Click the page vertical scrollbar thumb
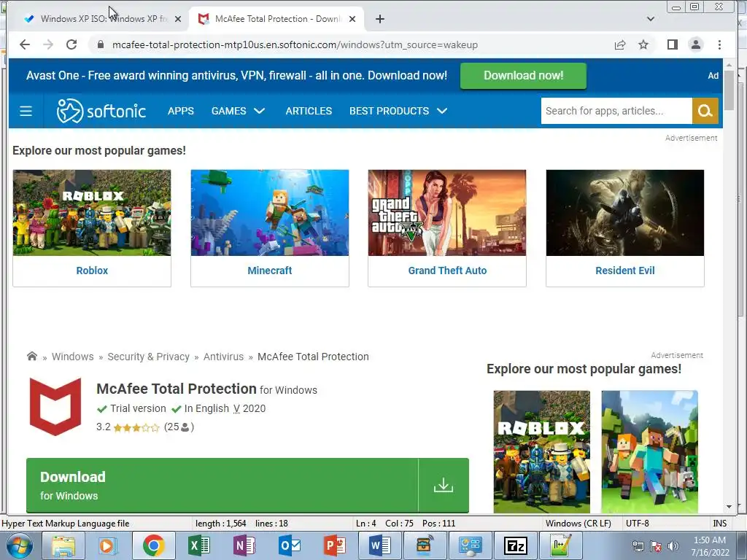The width and height of the screenshot is (747, 560). tap(729, 90)
